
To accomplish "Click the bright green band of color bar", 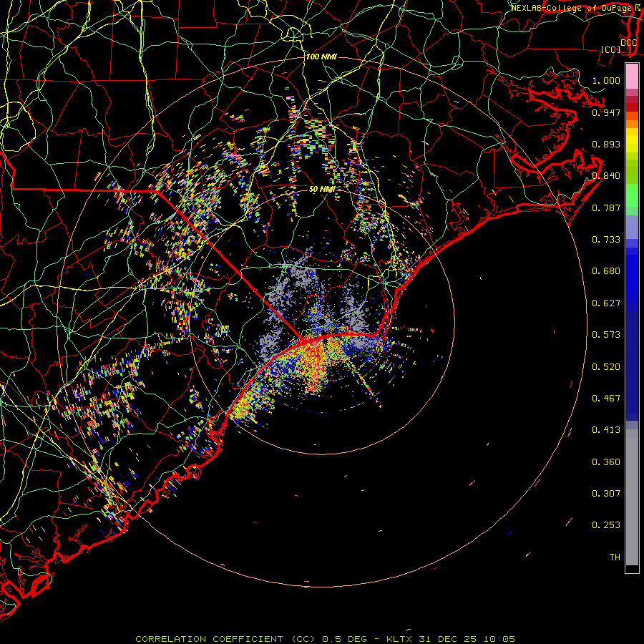I will pos(632,195).
